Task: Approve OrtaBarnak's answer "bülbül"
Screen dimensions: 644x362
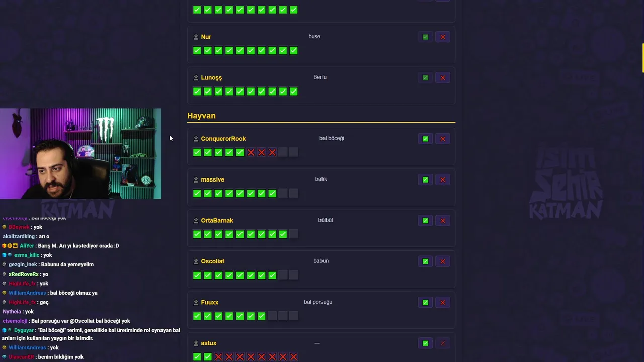Action: (425, 221)
